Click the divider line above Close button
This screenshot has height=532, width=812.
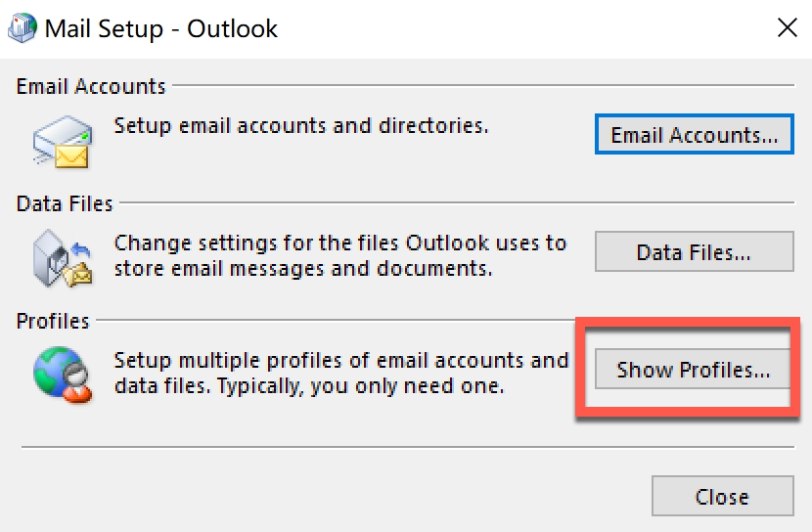tap(406, 447)
